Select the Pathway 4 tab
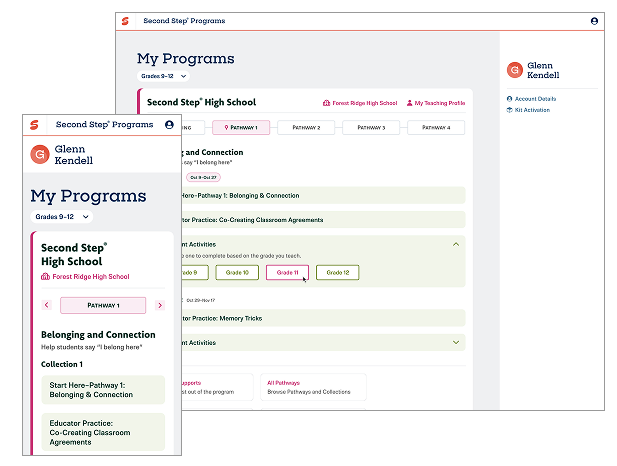617x466 pixels. [436, 128]
